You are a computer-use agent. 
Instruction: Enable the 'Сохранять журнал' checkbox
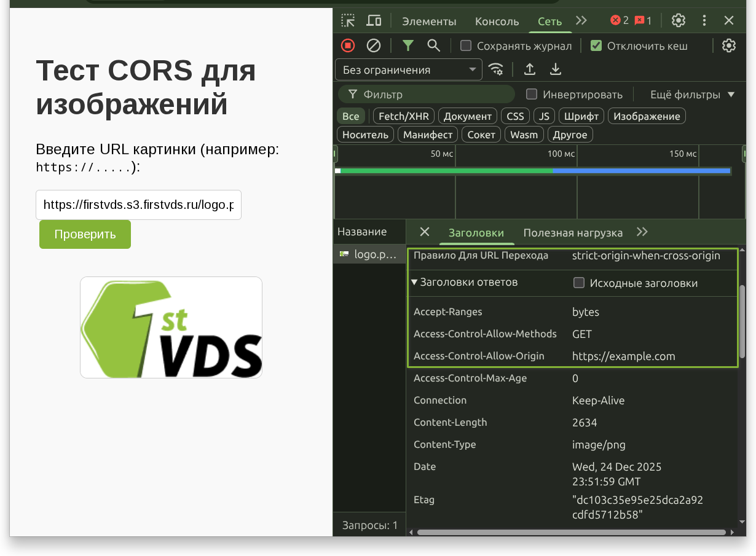(466, 46)
